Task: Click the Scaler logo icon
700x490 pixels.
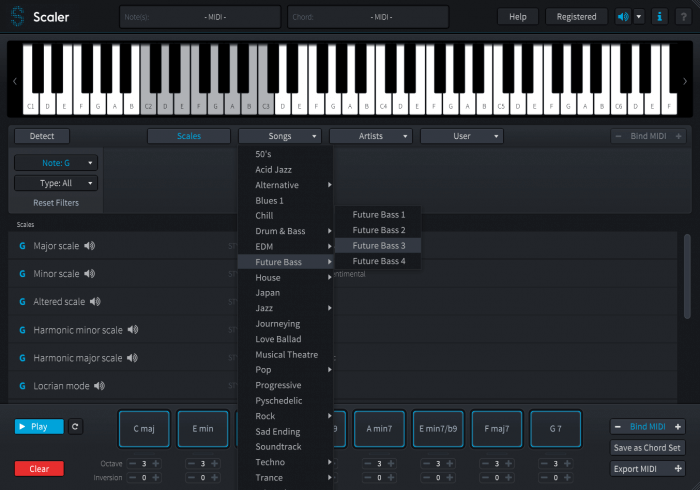Action: point(17,17)
